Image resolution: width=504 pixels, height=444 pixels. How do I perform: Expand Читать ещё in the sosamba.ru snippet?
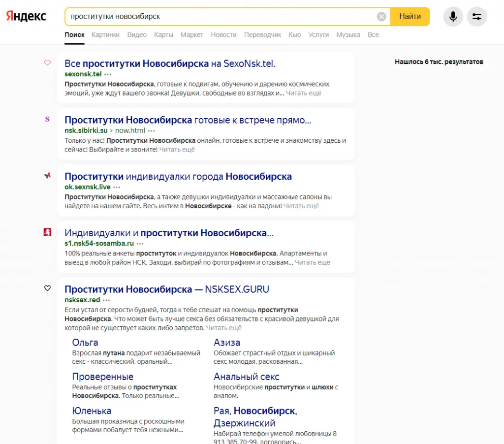(x=313, y=262)
